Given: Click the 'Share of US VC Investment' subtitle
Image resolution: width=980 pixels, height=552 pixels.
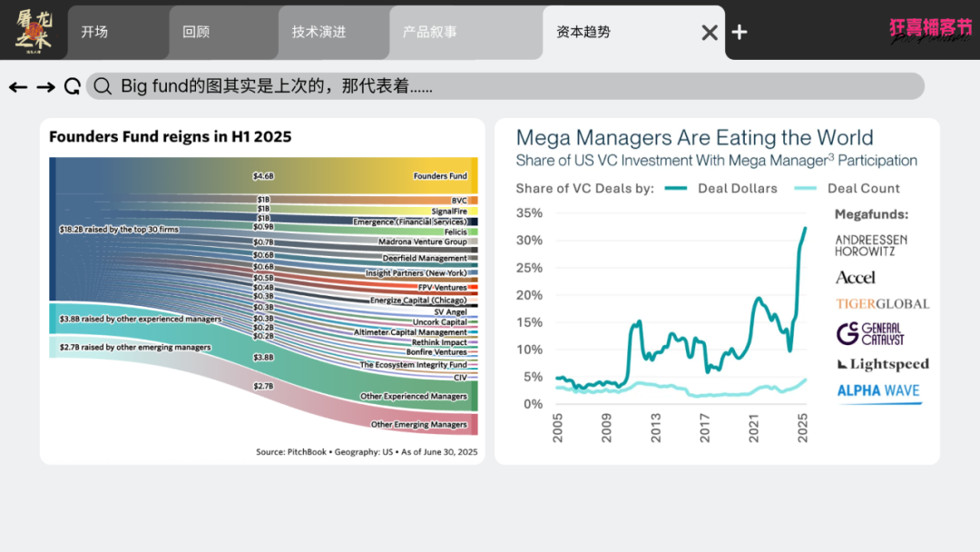Looking at the screenshot, I should 716,161.
